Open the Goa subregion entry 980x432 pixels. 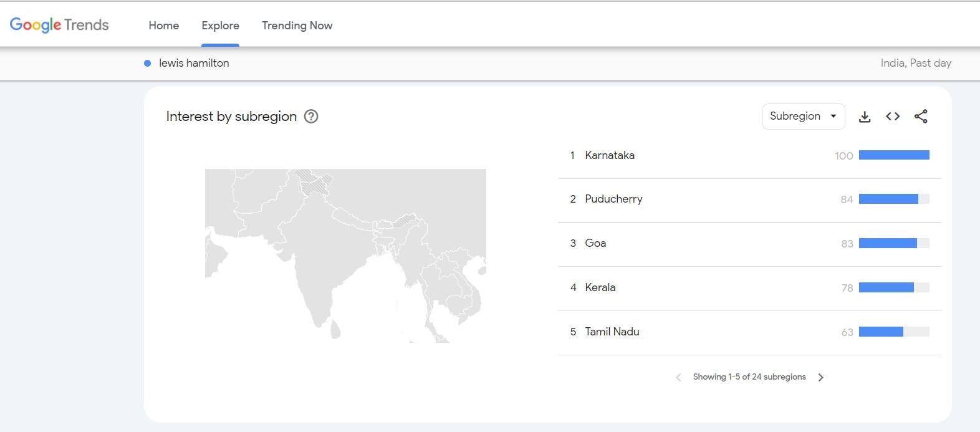pos(595,243)
